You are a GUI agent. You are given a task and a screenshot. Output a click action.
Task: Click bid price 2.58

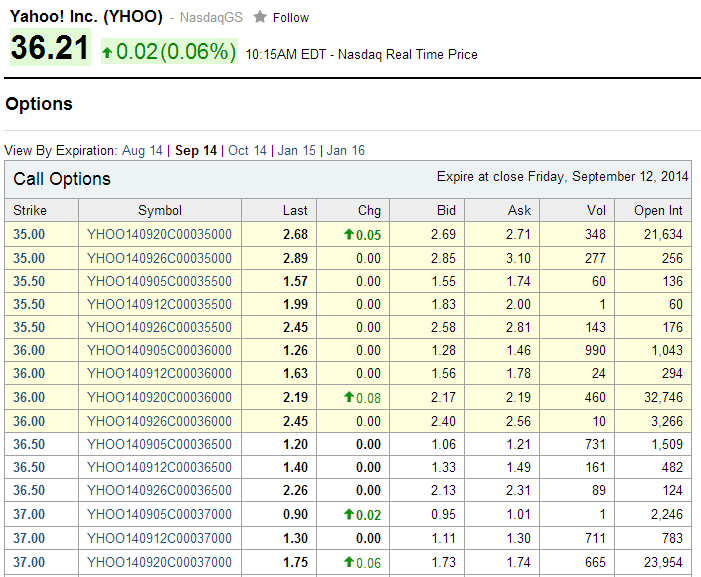tap(443, 327)
